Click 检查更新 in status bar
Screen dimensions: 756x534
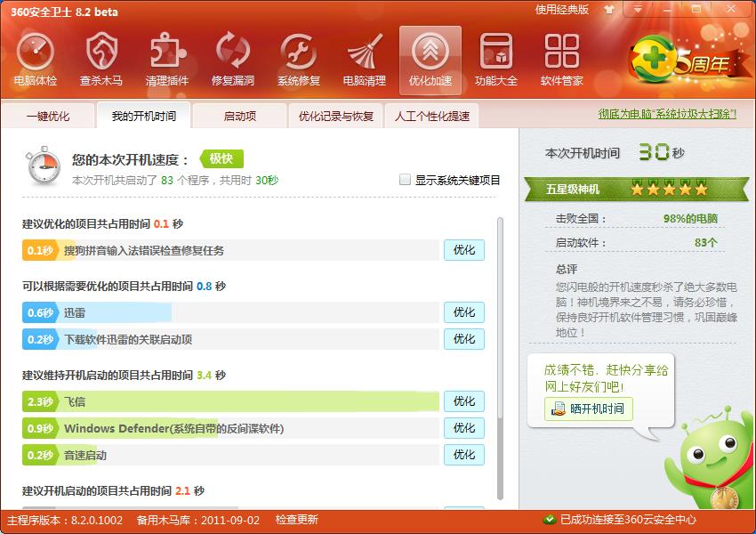pos(296,520)
